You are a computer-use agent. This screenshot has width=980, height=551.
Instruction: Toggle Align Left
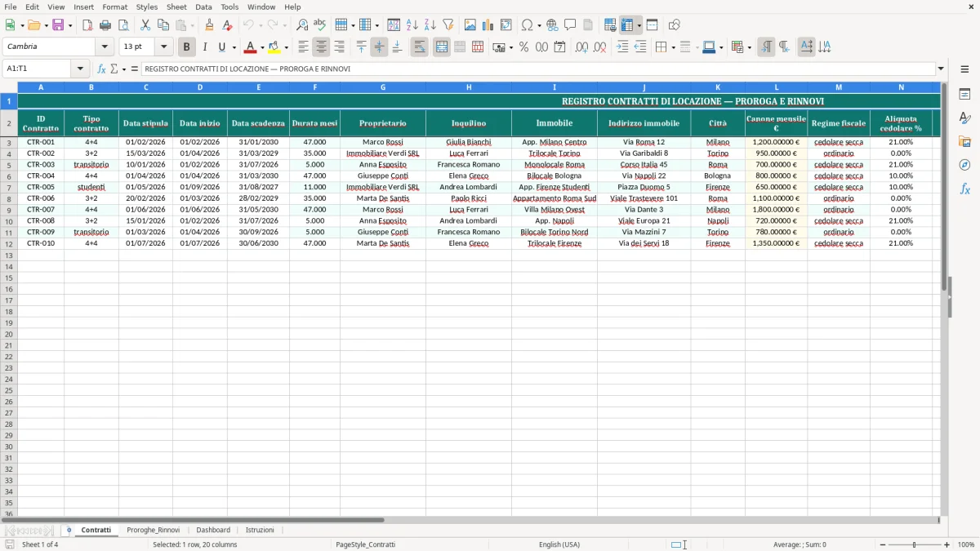(x=303, y=47)
